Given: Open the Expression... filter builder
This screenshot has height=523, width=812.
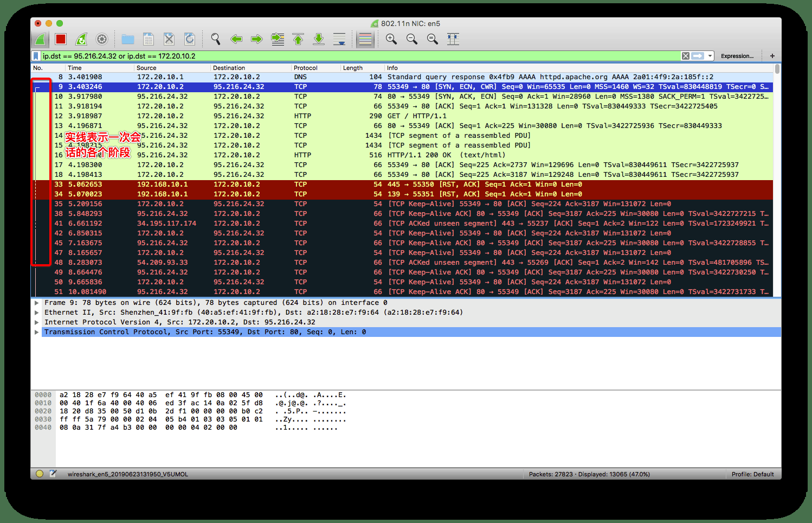Looking at the screenshot, I should pos(737,56).
